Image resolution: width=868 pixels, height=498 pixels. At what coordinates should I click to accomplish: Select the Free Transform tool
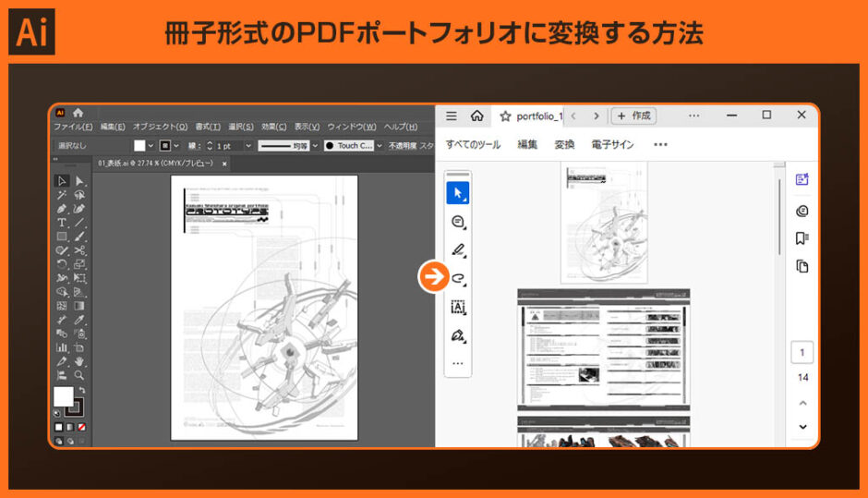(x=79, y=278)
